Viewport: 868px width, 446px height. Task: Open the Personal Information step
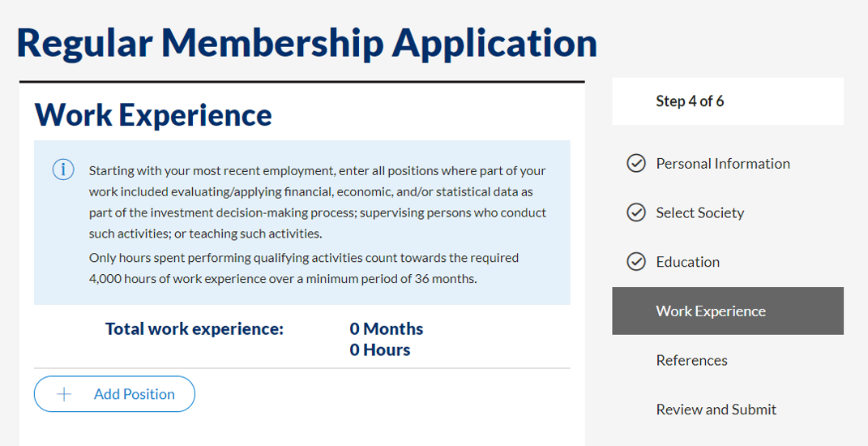(723, 164)
